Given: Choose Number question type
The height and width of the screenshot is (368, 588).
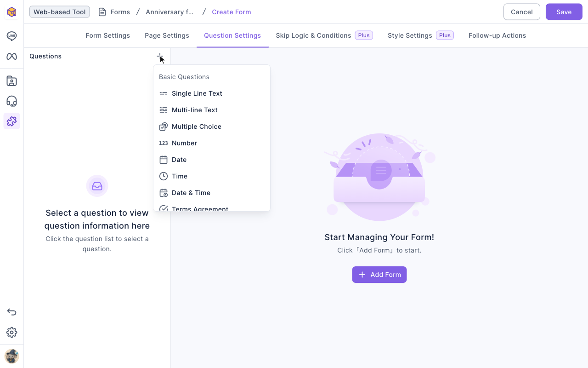Looking at the screenshot, I should (x=212, y=143).
